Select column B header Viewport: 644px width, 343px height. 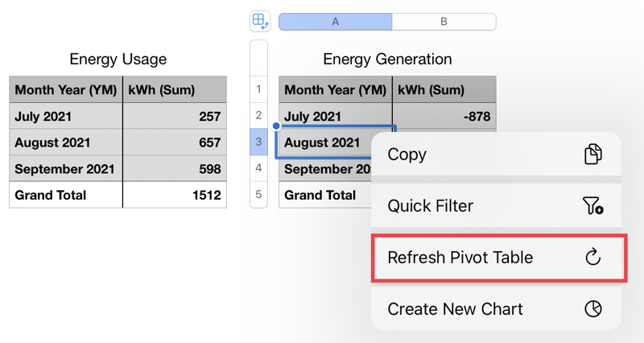pyautogui.click(x=444, y=22)
